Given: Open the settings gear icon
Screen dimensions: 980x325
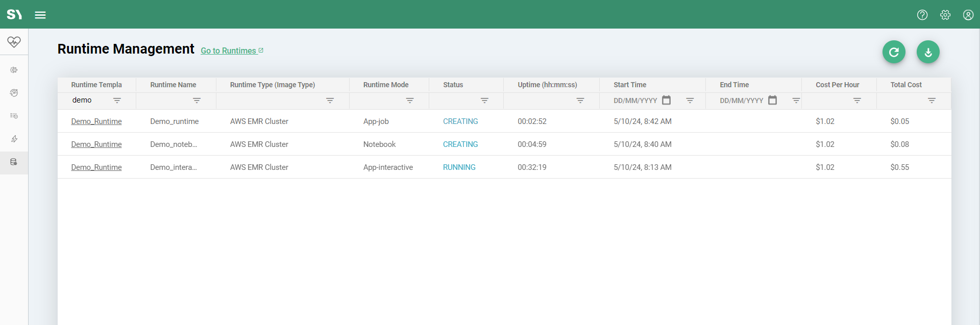Looking at the screenshot, I should [x=945, y=15].
